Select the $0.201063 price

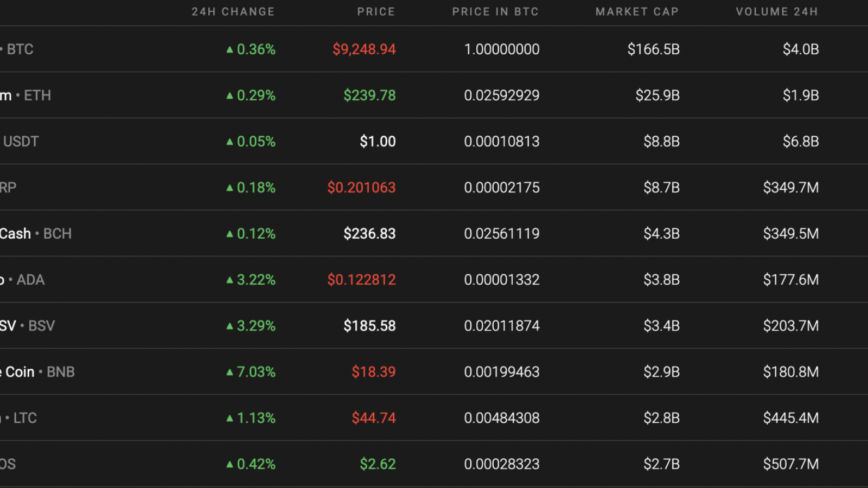361,188
